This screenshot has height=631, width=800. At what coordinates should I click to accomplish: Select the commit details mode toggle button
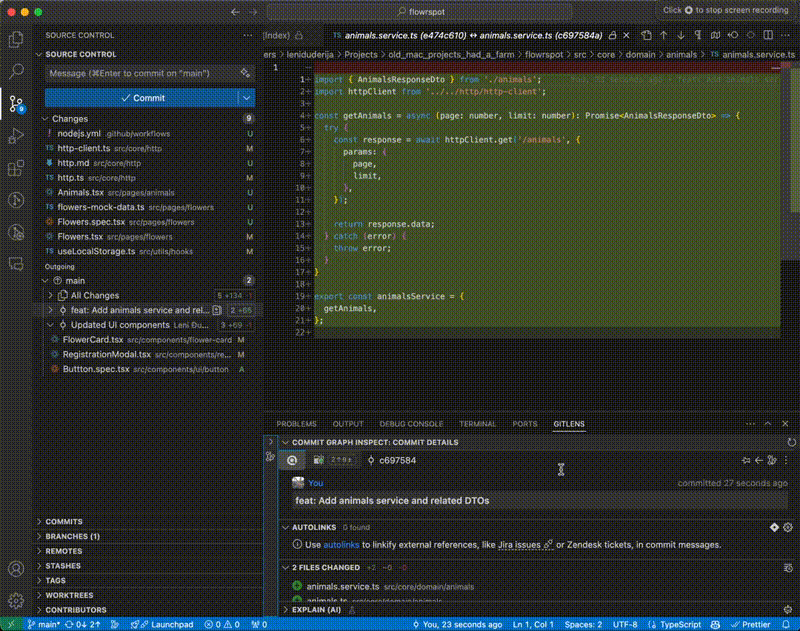click(x=292, y=460)
